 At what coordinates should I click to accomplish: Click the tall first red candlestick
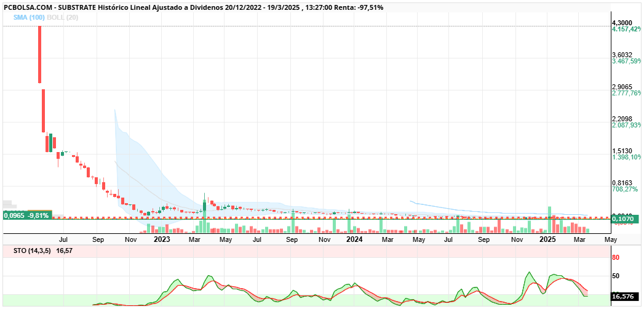pos(40,54)
